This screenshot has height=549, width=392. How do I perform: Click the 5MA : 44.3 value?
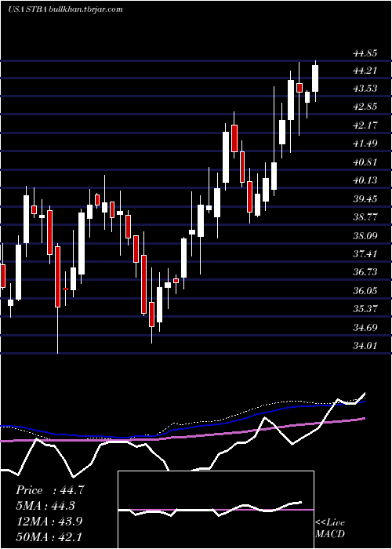[45, 506]
